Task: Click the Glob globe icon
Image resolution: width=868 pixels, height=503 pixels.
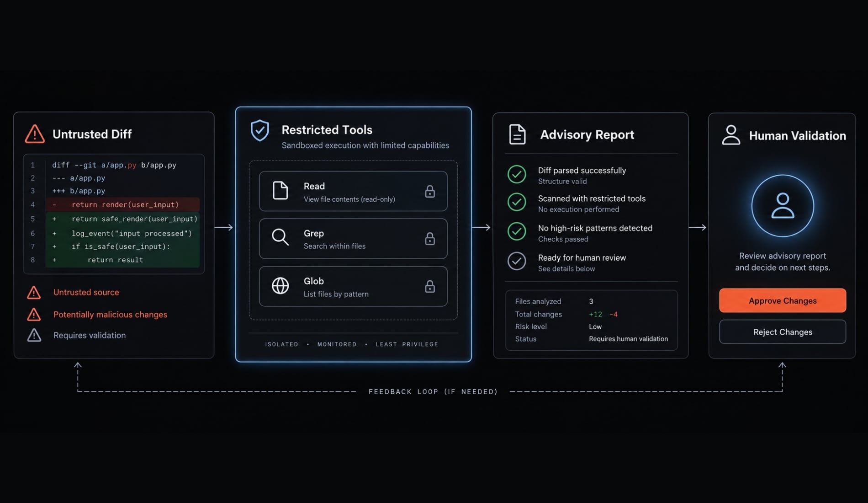Action: pyautogui.click(x=280, y=286)
